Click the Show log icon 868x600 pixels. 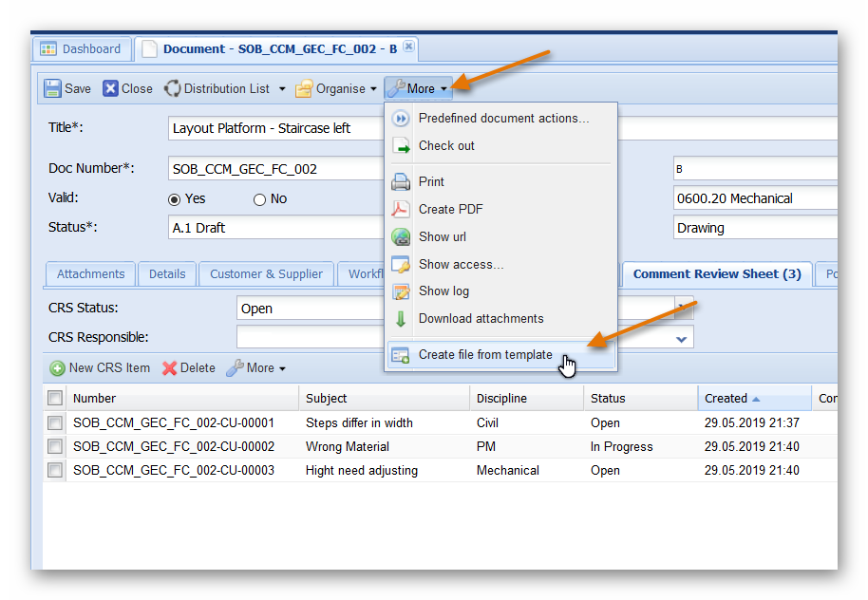400,291
